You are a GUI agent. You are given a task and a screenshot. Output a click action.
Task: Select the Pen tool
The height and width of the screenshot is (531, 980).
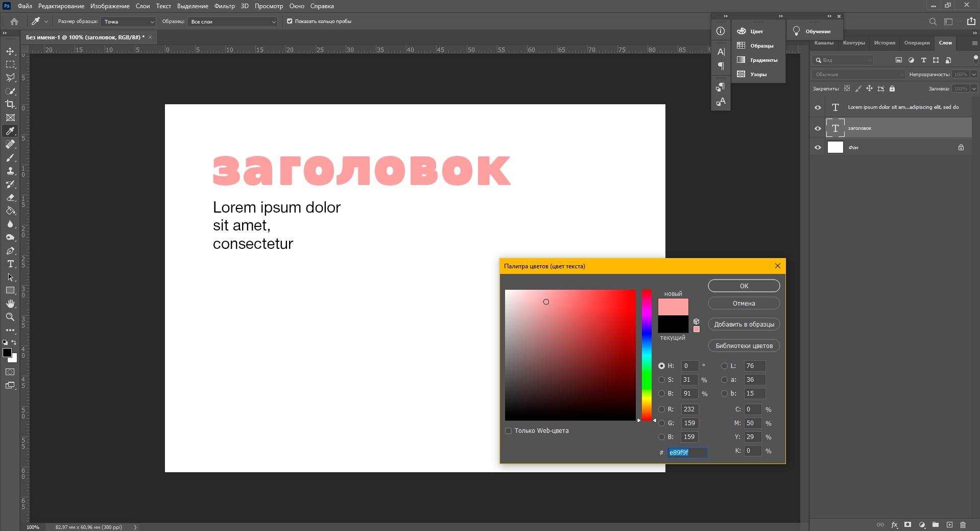pyautogui.click(x=10, y=251)
